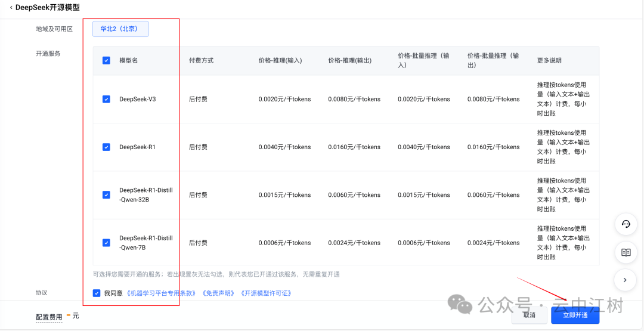The height and width of the screenshot is (331, 644).
Task: Open the 《免责声明》 link
Action: 218,293
